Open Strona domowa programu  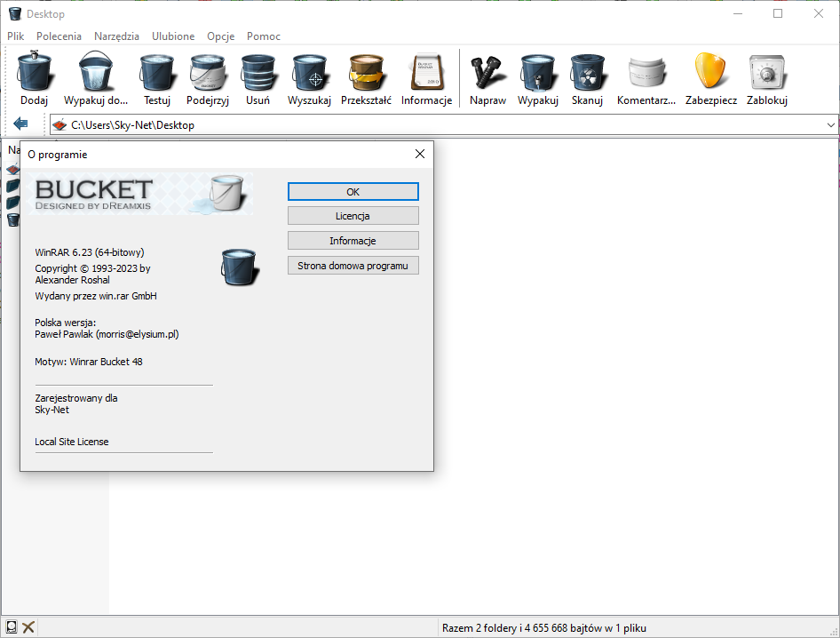tap(353, 266)
